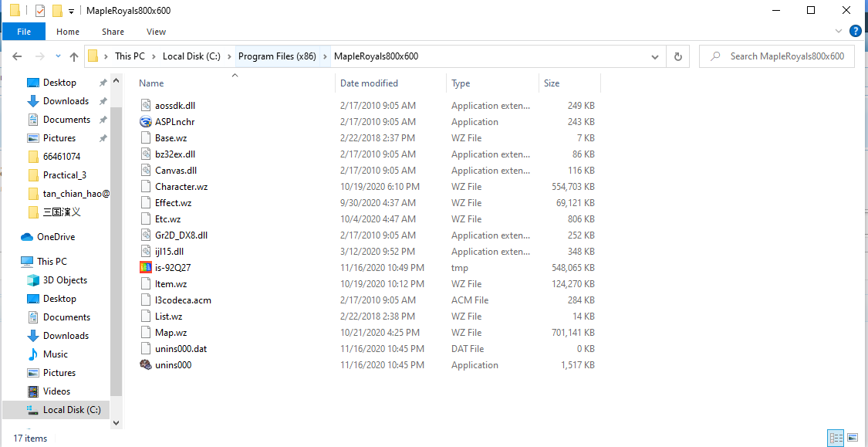Select the Effect.wz file
Screen dimensions: 868x447
[174, 203]
